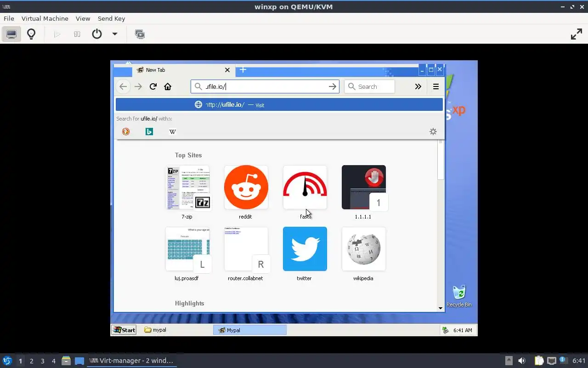Open the Virtual Machine menu
This screenshot has width=588, height=368.
(45, 18)
